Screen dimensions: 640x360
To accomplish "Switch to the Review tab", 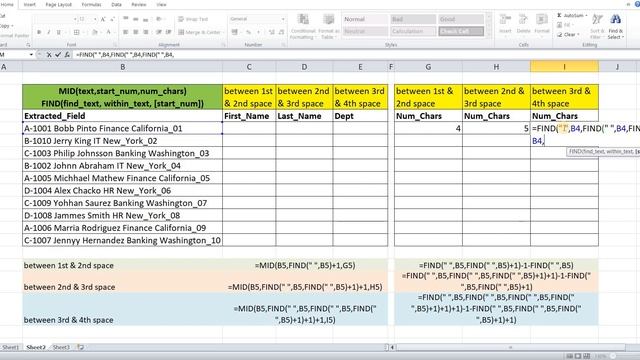I will (x=139, y=4).
